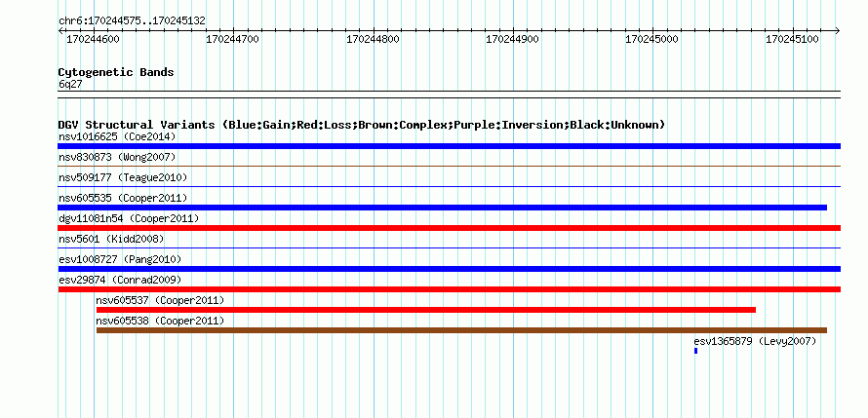868x418 pixels.
Task: Click the left arrow of the ruler
Action: [60, 31]
